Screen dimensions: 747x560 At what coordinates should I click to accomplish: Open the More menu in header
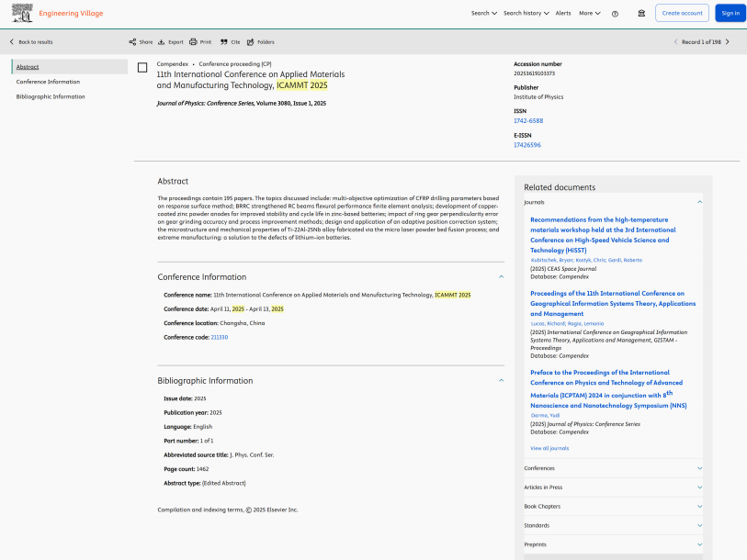pos(590,14)
